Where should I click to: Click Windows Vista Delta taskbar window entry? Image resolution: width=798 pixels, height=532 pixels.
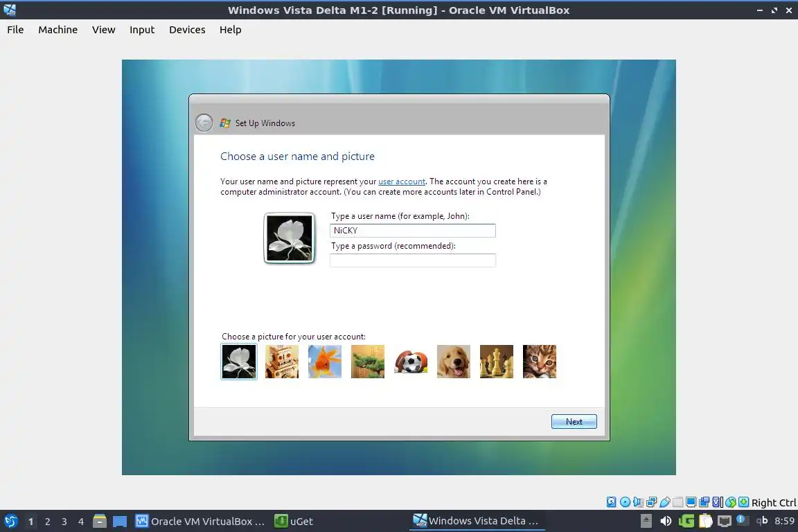click(x=476, y=520)
